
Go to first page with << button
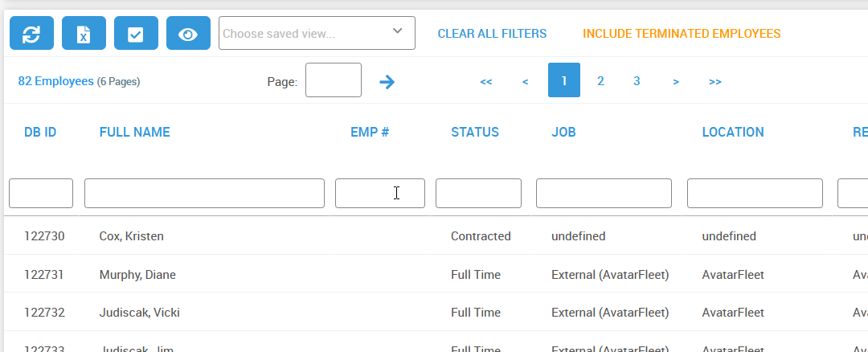pos(486,82)
